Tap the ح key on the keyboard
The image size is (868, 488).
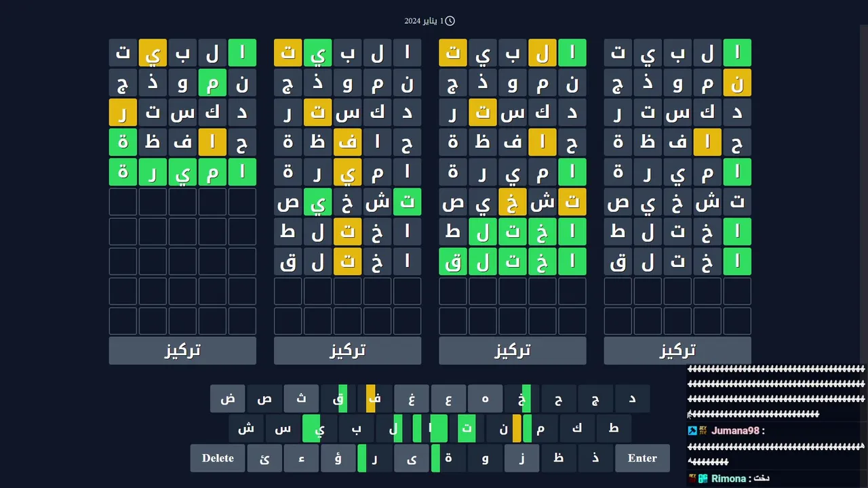click(558, 399)
